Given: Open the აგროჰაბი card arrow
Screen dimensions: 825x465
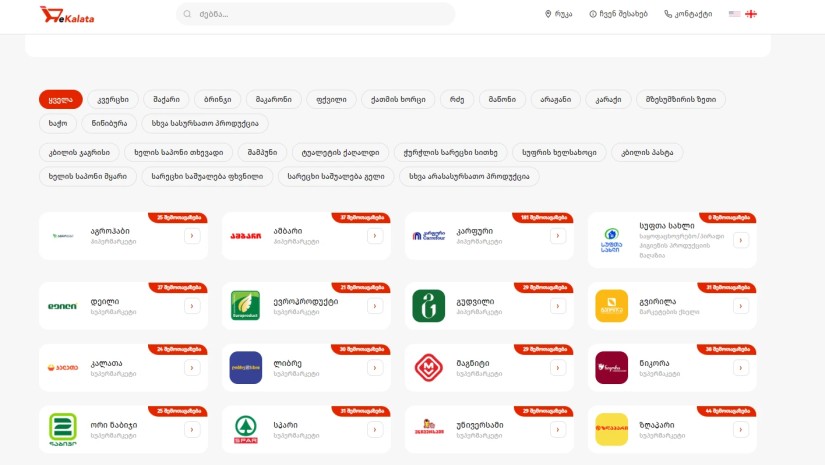Looking at the screenshot, I should 192,236.
